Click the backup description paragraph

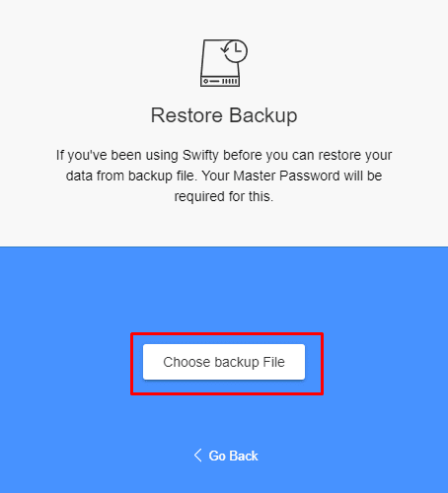224,176
